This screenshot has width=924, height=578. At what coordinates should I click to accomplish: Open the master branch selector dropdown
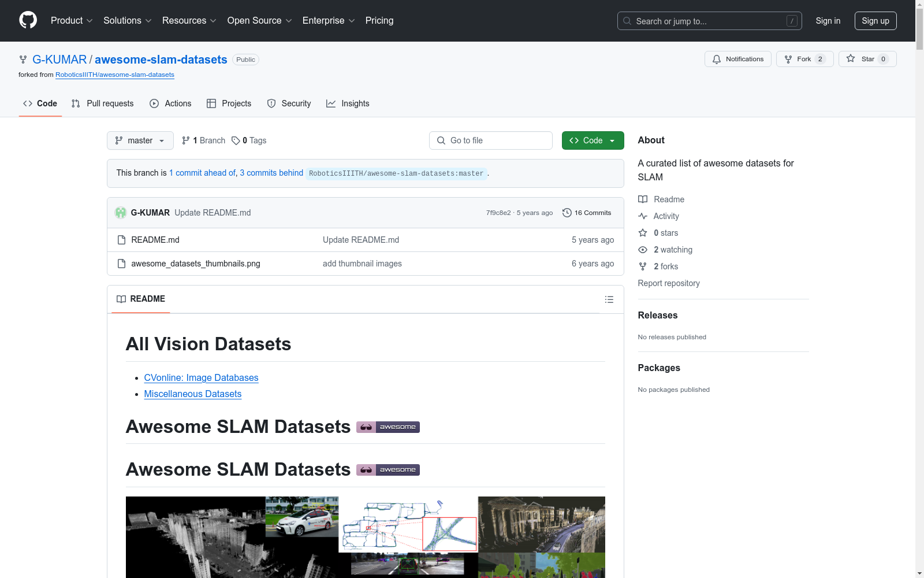[x=140, y=140]
